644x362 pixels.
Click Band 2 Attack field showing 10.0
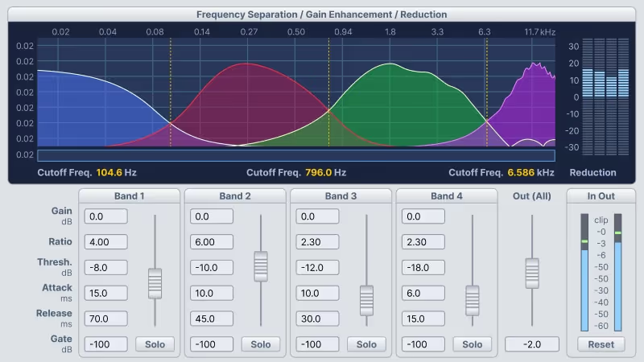coord(212,293)
